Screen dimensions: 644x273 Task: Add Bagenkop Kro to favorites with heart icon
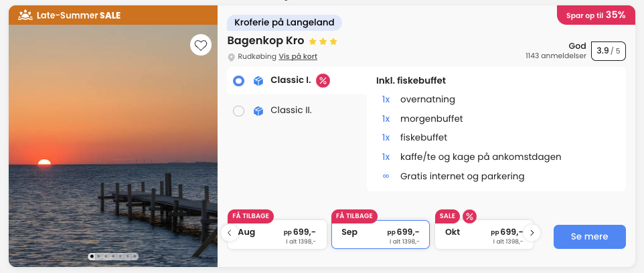[x=200, y=45]
